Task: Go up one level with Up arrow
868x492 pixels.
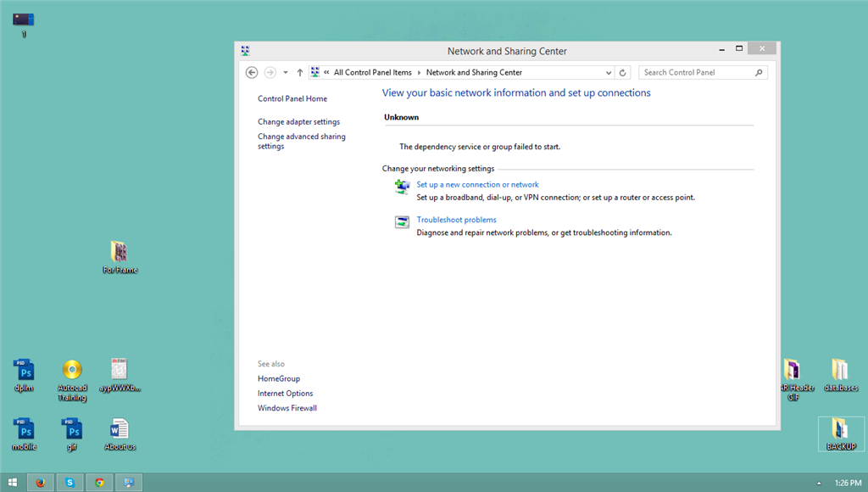Action: [299, 73]
